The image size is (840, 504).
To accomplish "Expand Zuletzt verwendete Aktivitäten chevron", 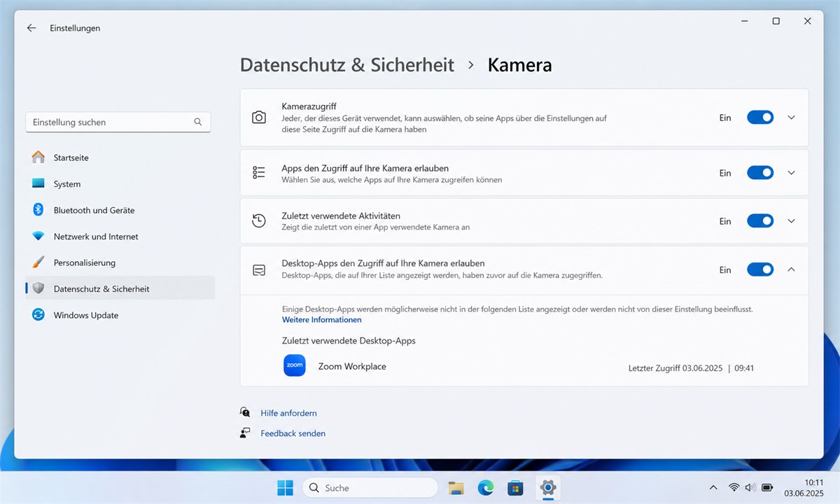I will 792,221.
